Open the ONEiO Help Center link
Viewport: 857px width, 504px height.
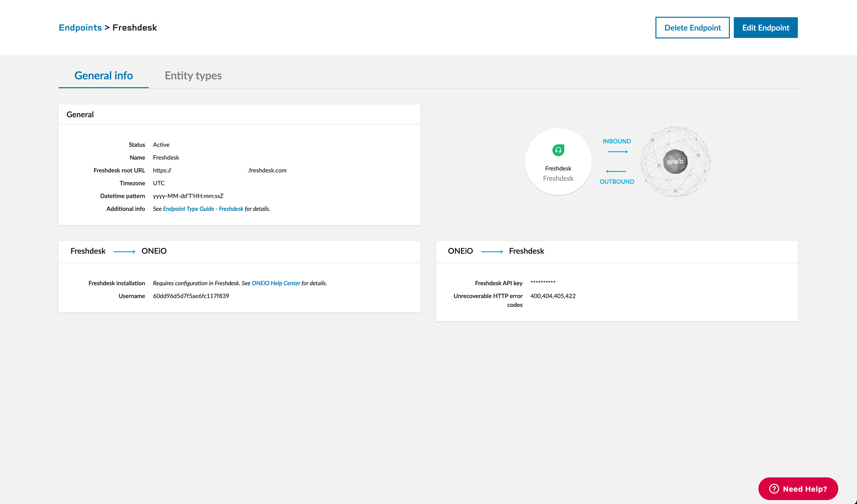tap(276, 283)
